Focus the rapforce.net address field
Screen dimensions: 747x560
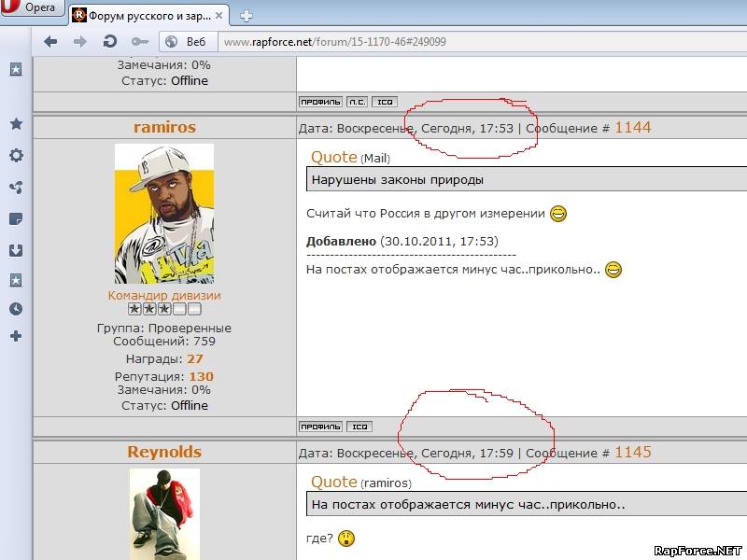point(482,42)
